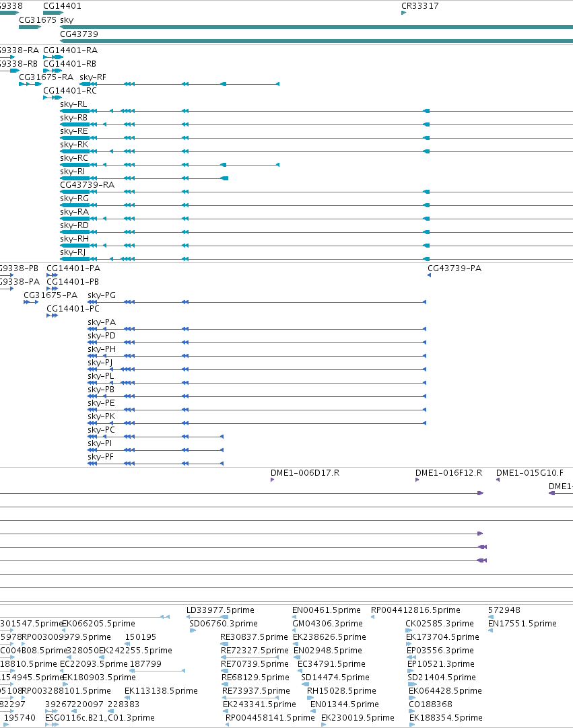Select protein sky-PE

pyautogui.click(x=257, y=410)
